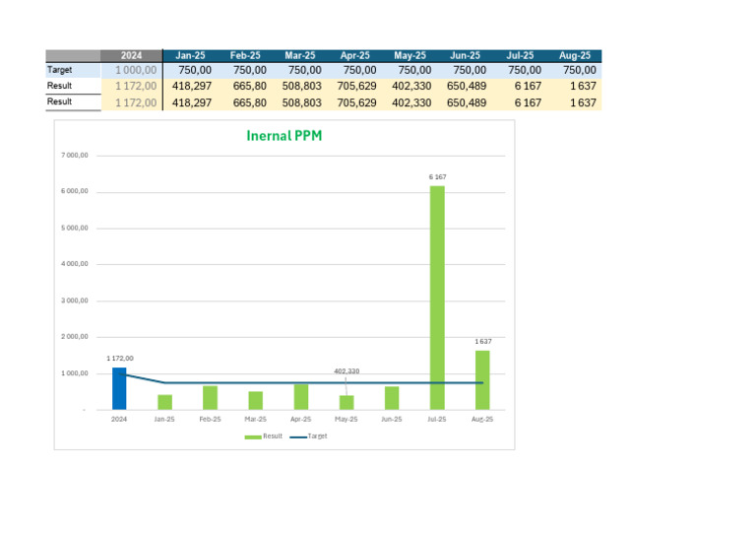Screen dimensions: 756x535
Task: Select the green Aug-25 bar in chart
Action: (x=482, y=380)
